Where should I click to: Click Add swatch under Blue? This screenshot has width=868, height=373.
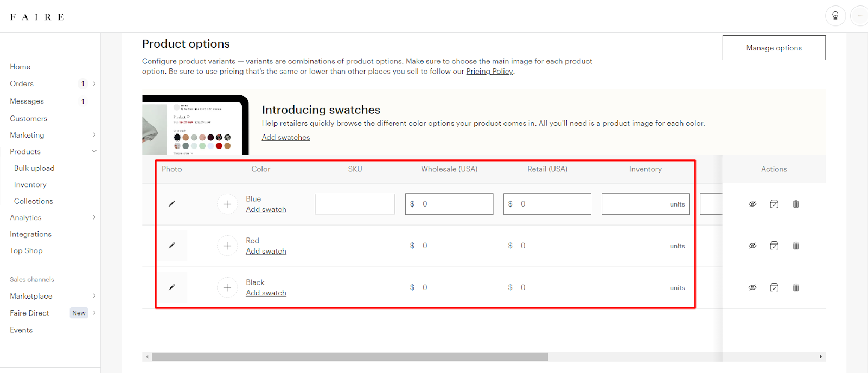266,210
